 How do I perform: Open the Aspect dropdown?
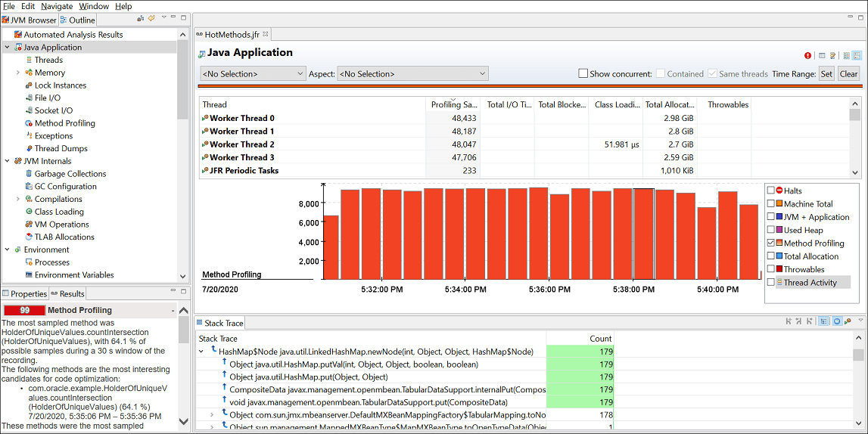tap(412, 73)
